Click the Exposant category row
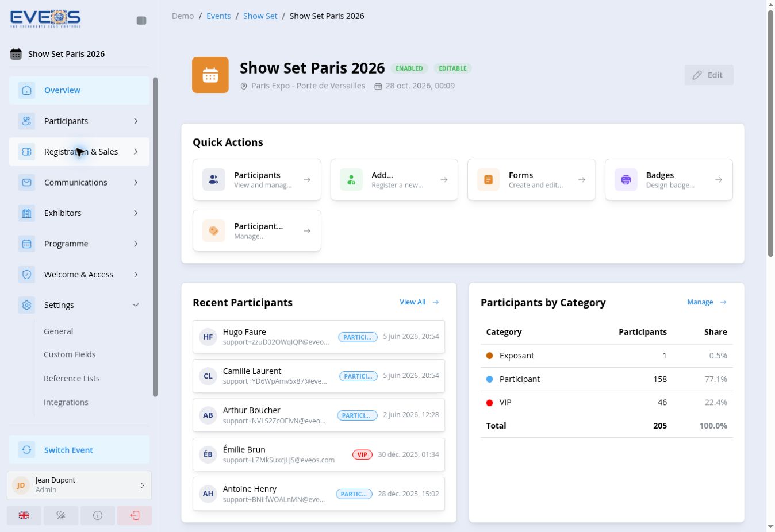 click(607, 356)
